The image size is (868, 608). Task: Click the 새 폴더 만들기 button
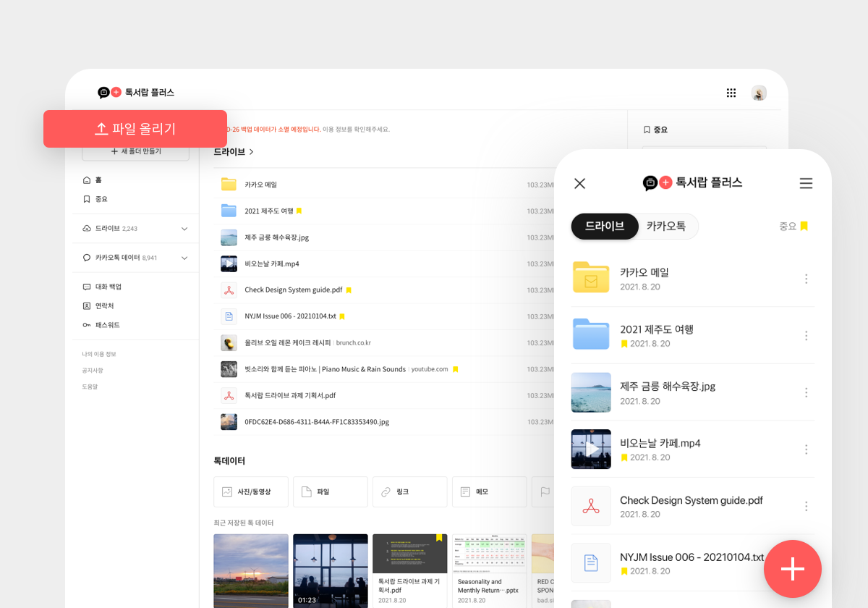coord(135,152)
